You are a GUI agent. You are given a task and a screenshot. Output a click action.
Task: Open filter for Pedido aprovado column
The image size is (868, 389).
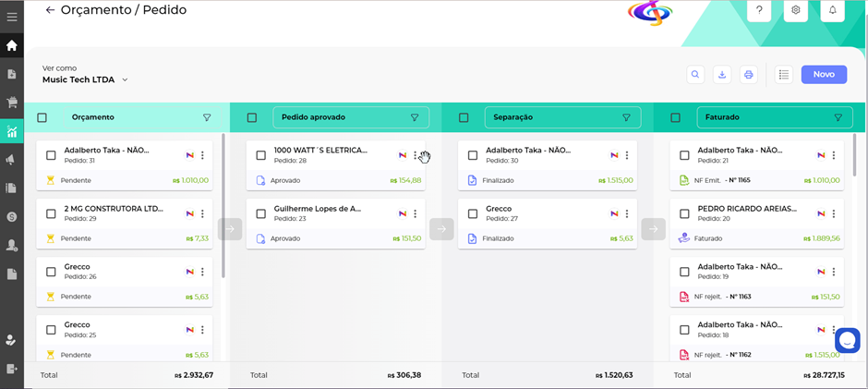pyautogui.click(x=415, y=117)
